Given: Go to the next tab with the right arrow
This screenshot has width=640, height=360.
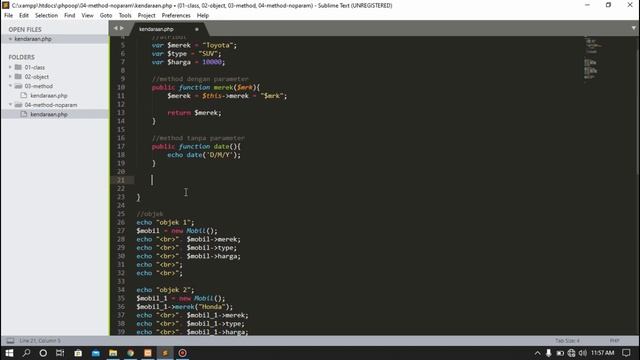Looking at the screenshot, I should 122,28.
